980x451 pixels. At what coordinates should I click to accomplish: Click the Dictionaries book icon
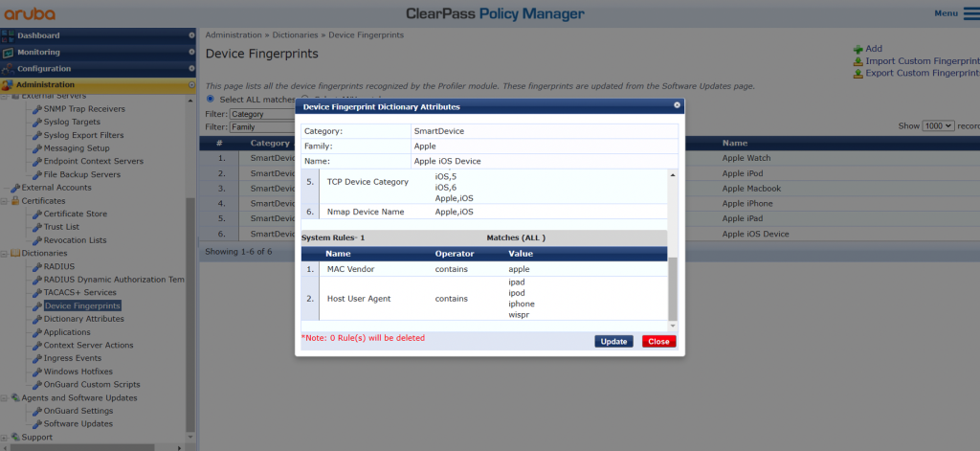click(15, 254)
